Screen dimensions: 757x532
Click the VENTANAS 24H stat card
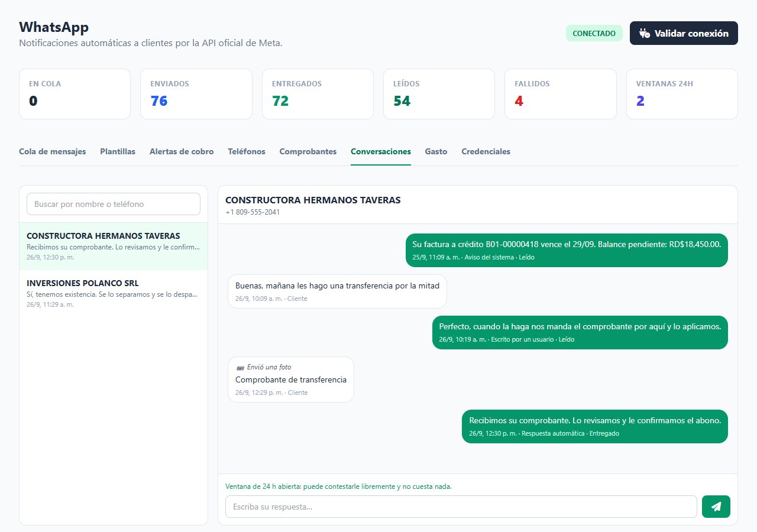click(x=682, y=94)
